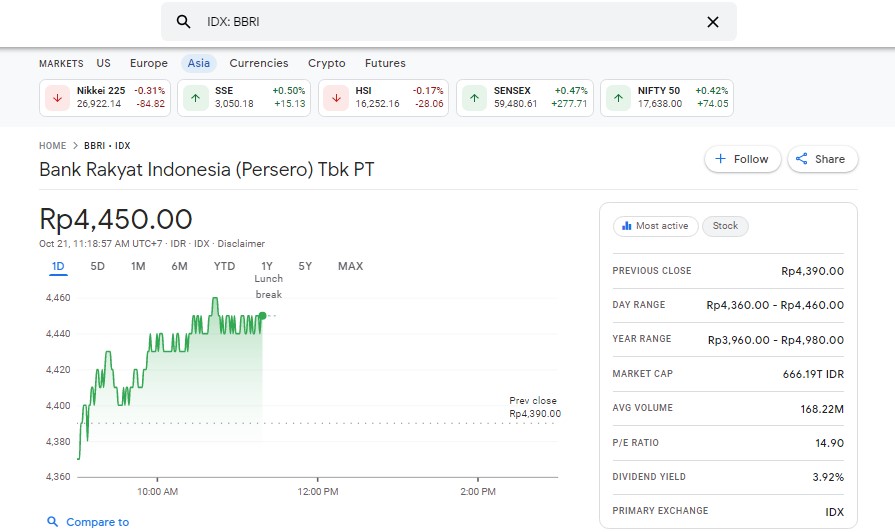Click the Bank Rakyat Indonesia company title

click(x=207, y=170)
